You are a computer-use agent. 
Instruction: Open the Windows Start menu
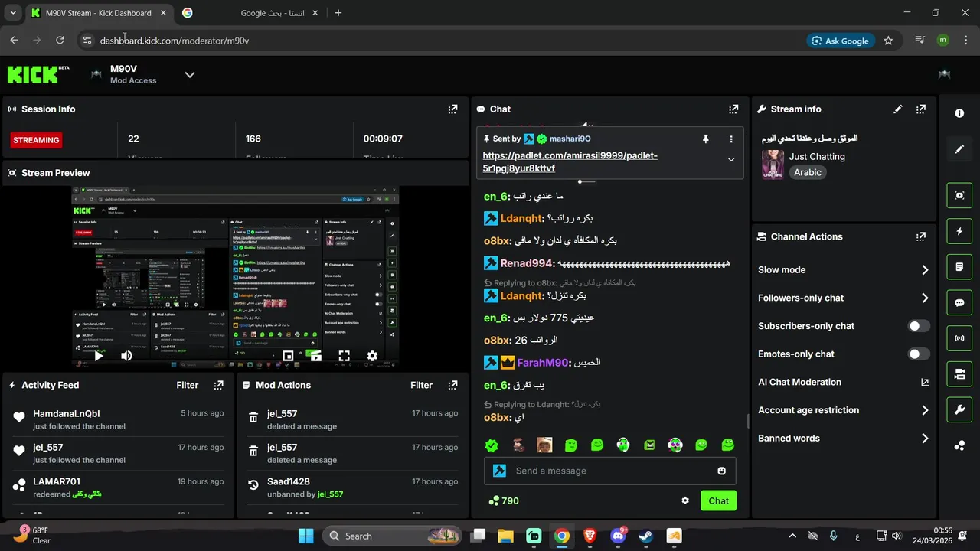[305, 536]
